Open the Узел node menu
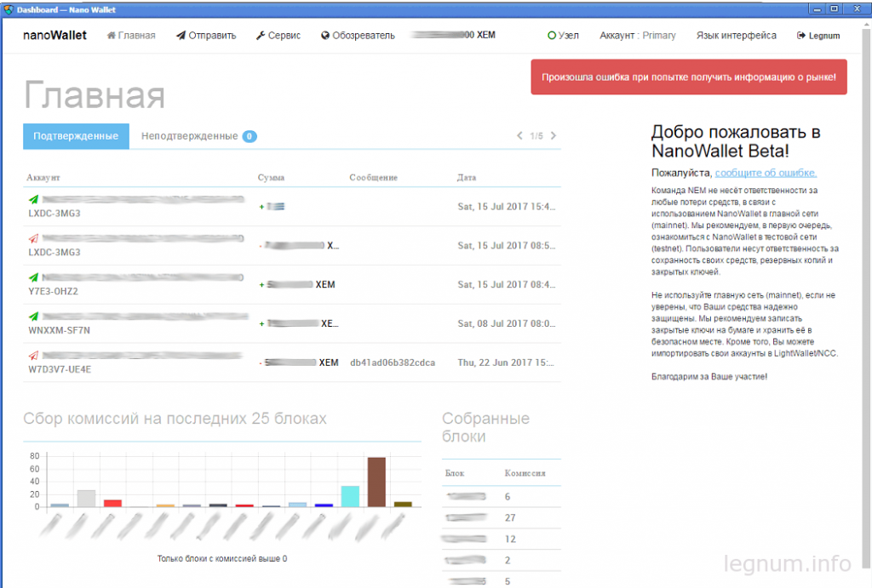Image resolution: width=872 pixels, height=588 pixels. point(563,36)
